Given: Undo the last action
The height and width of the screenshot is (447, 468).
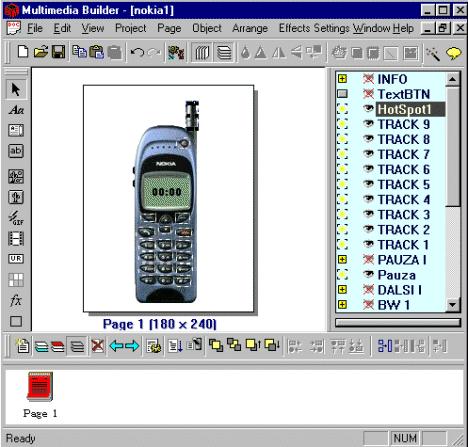Looking at the screenshot, I should [x=137, y=52].
